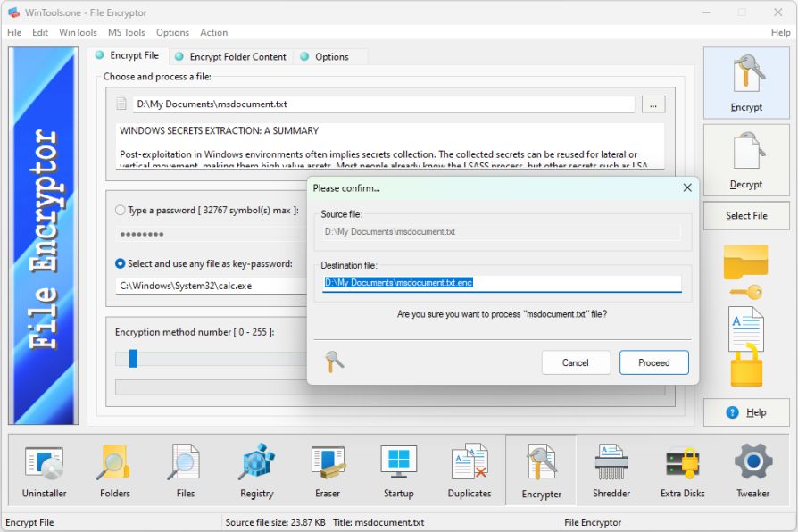798x532 pixels.
Task: Switch to the Encrypt File tab
Action: pos(128,55)
